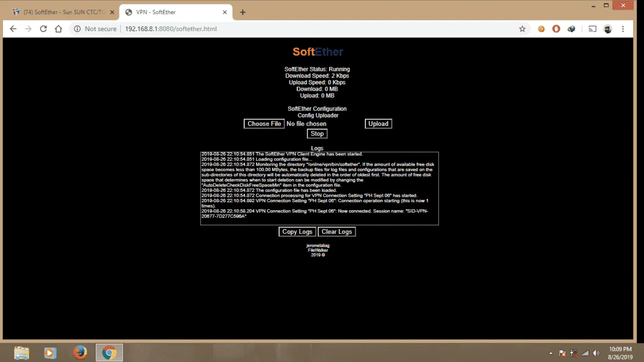This screenshot has height=362, width=644.
Task: Click the browser forward arrow
Action: pos(28,29)
